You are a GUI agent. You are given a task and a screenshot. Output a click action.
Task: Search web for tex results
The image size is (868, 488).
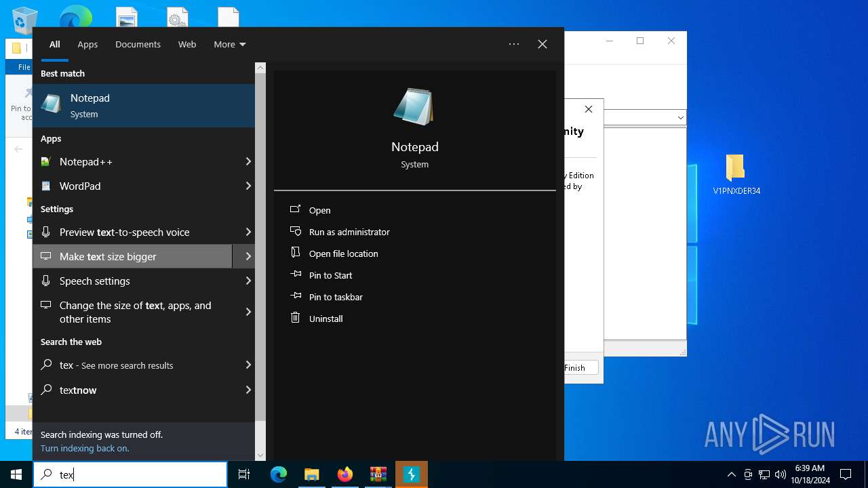point(132,365)
